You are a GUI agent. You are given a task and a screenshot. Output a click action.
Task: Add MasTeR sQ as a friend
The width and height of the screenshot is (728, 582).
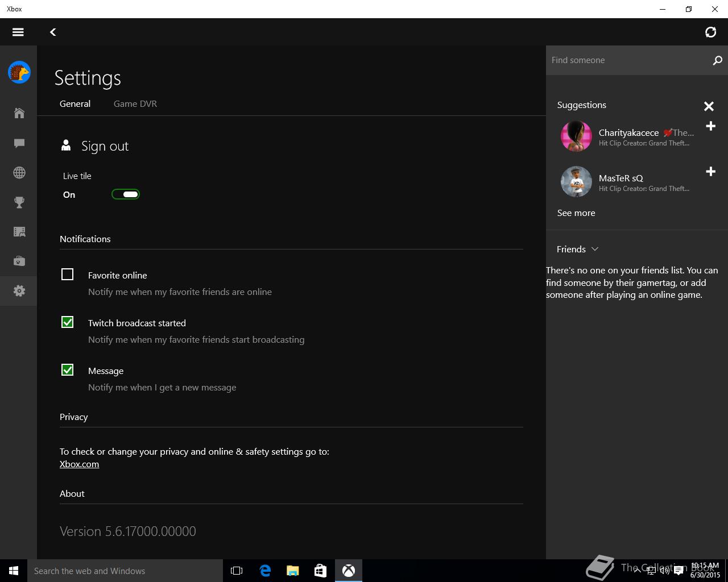(x=710, y=172)
